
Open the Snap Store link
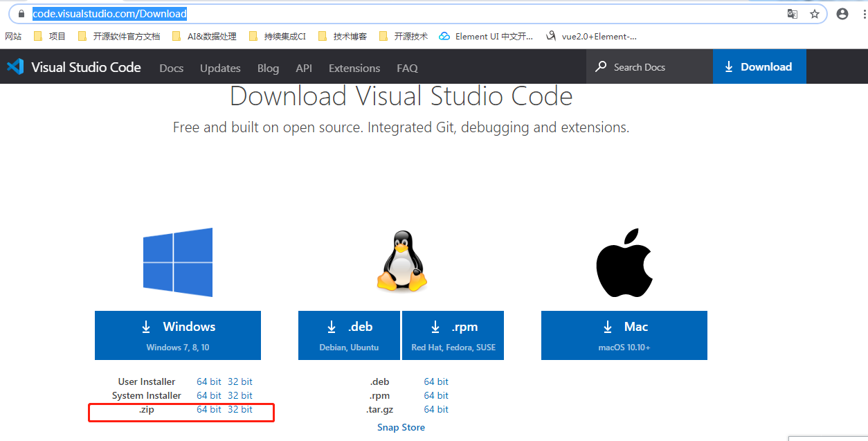point(401,427)
